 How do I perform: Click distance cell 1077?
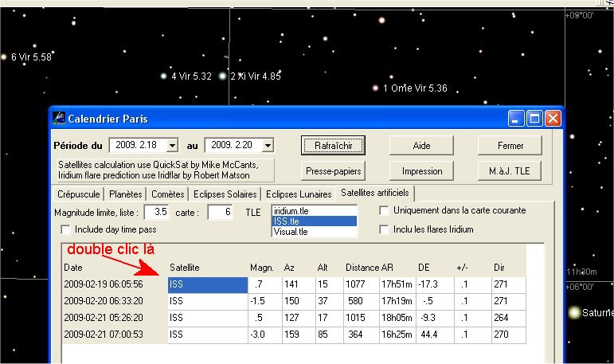pyautogui.click(x=361, y=284)
